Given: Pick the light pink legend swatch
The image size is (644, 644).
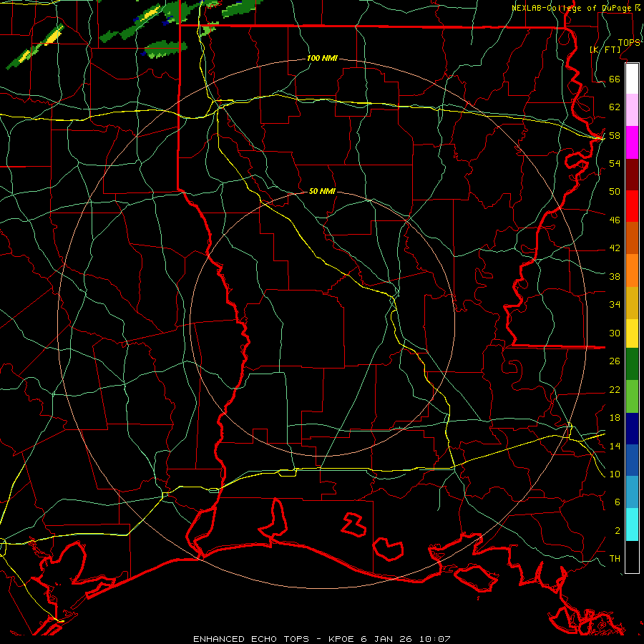Looking at the screenshot, I should [632, 110].
